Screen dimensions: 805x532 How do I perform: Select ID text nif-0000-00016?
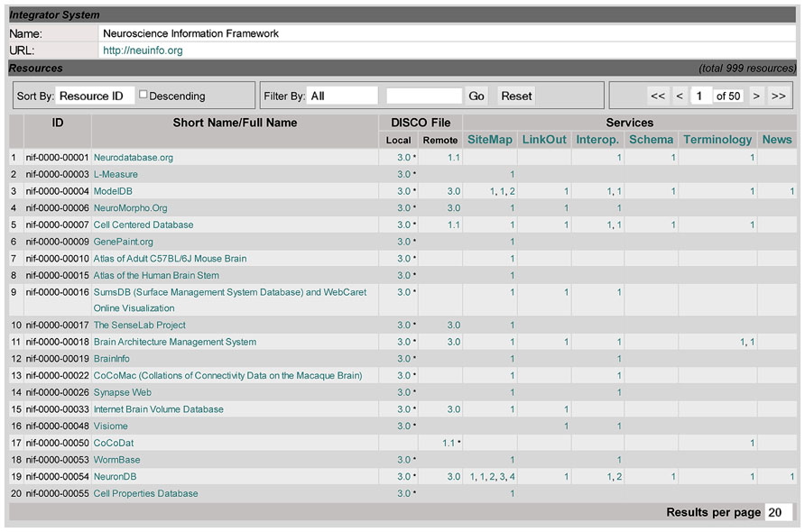57,292
